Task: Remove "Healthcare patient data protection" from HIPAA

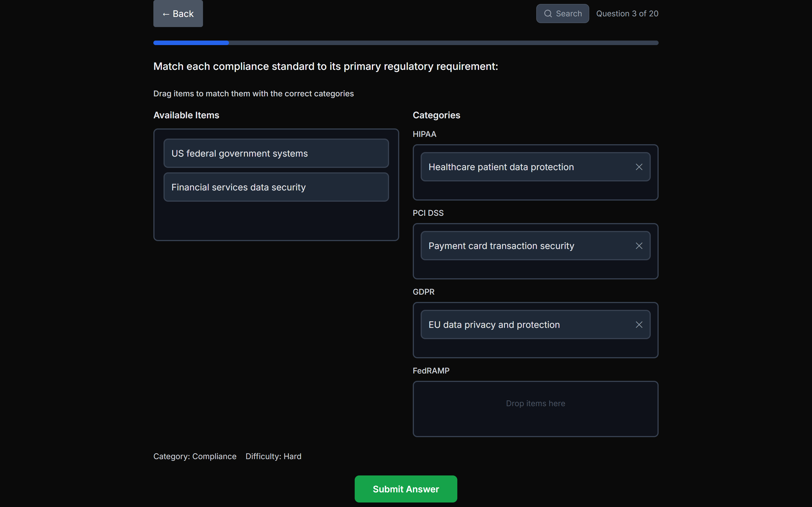Action: 639,167
